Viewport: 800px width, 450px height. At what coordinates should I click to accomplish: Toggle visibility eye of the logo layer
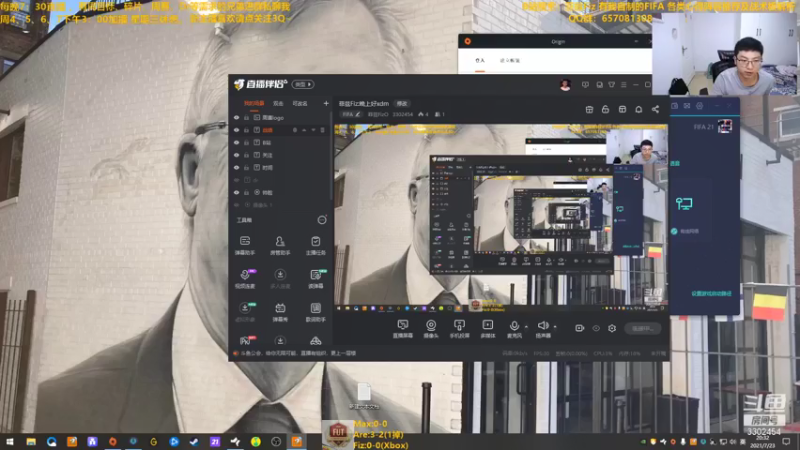click(x=236, y=117)
